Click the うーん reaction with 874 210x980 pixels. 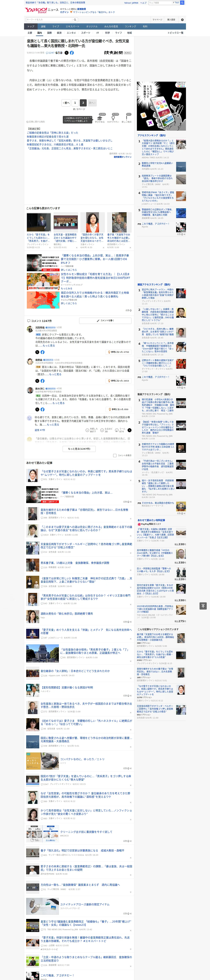[120, 430]
